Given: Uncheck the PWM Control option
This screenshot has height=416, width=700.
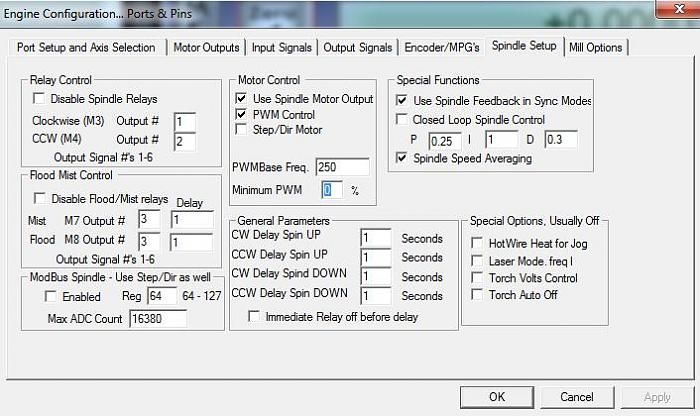Looking at the screenshot, I should click(x=241, y=115).
